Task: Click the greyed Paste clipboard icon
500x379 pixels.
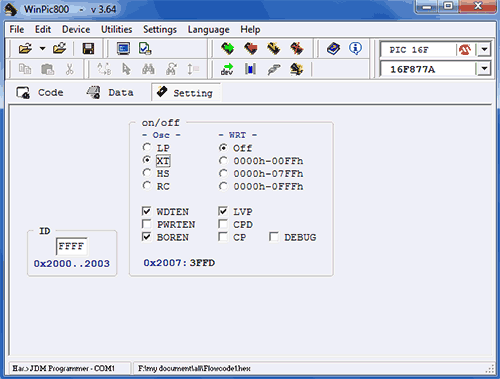Action: (47, 69)
